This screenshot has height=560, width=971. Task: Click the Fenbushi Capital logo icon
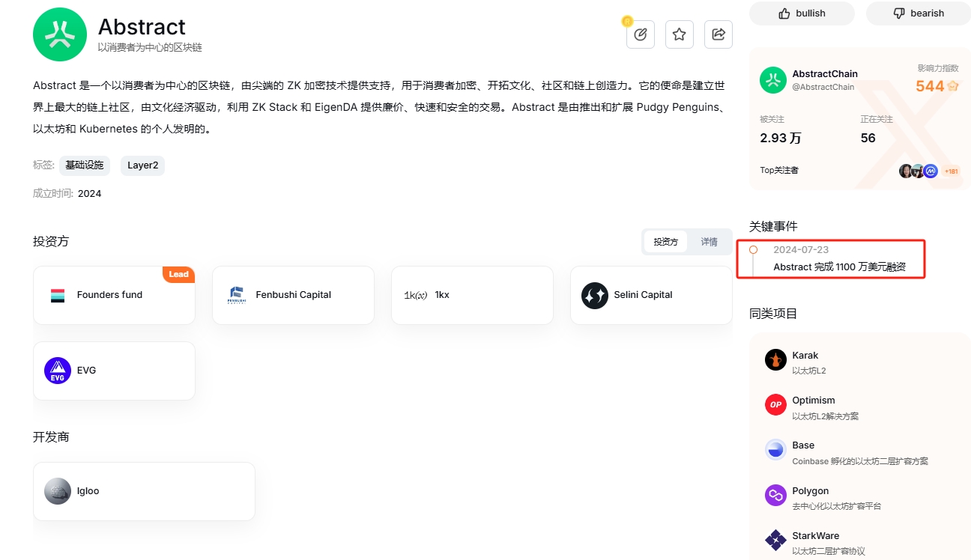236,295
